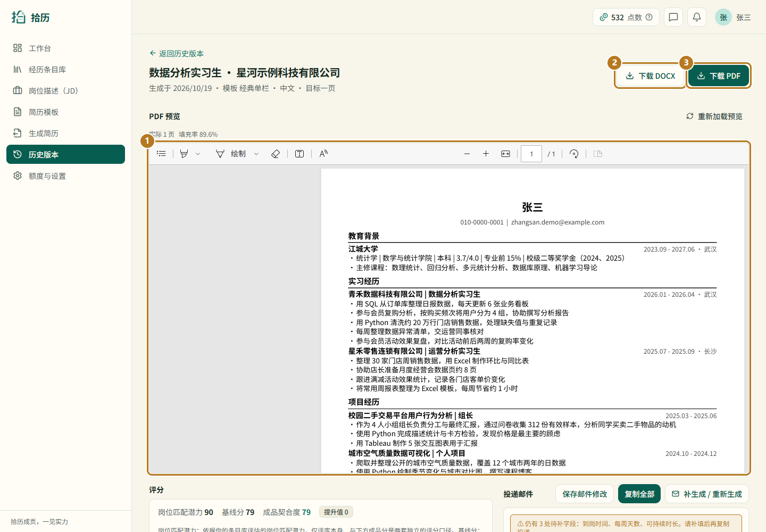Click the 模板 经典单栏 metadata text
This screenshot has width=766, height=532.
click(x=246, y=88)
